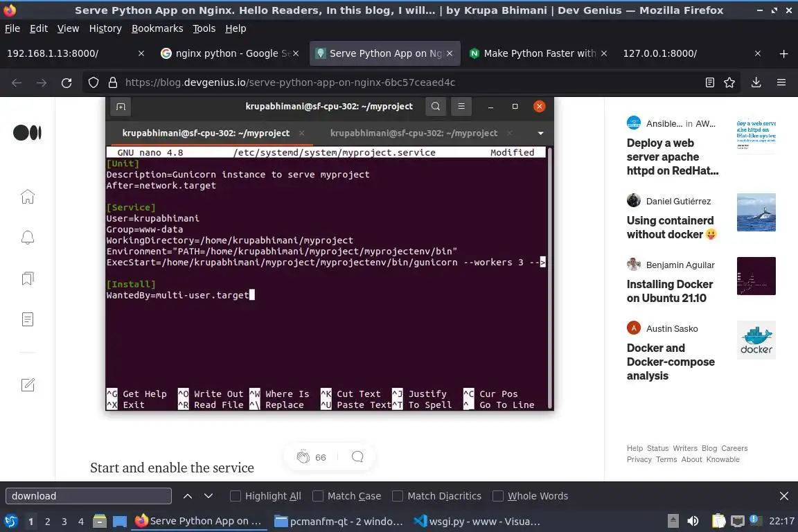Click the taskbar start menu icon
This screenshot has width=798, height=532.
(10, 521)
